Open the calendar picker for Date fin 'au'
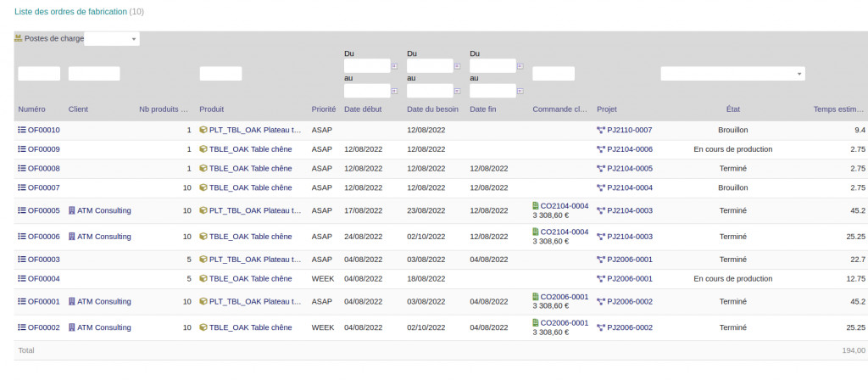 point(520,91)
